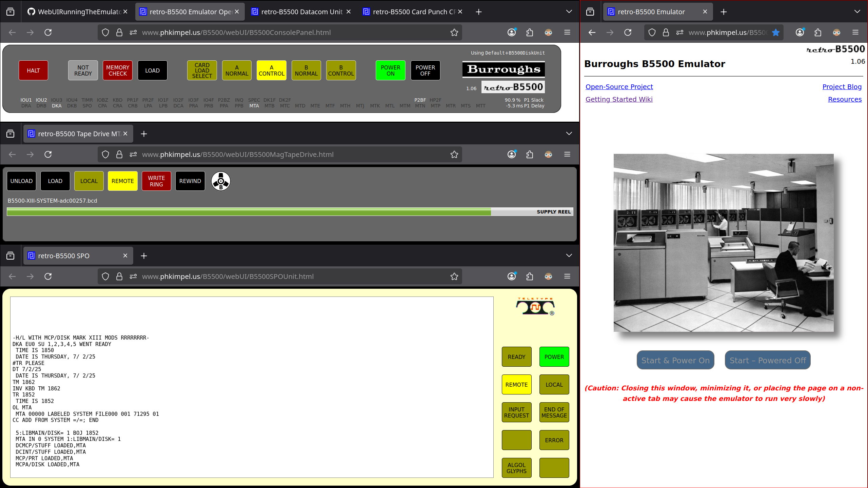
Task: Reload the Tape Drive page
Action: [x=48, y=155]
